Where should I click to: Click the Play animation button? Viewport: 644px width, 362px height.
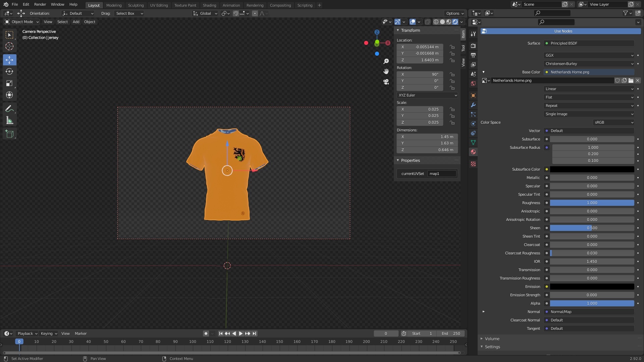[x=240, y=334]
